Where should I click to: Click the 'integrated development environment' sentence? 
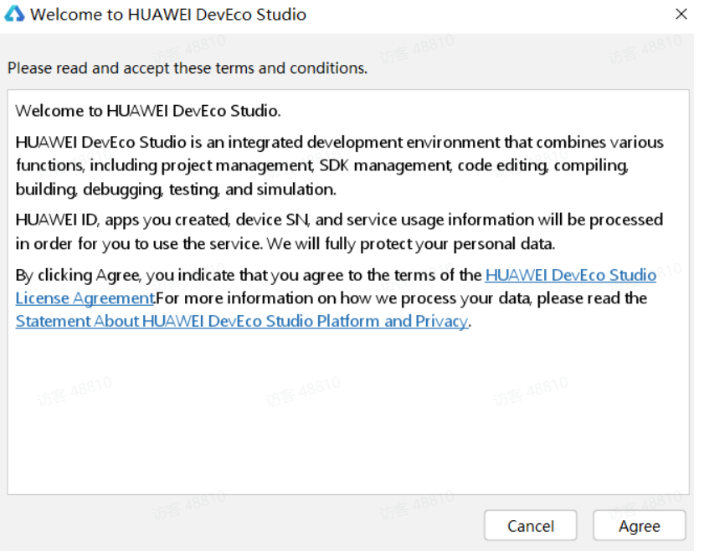340,143
